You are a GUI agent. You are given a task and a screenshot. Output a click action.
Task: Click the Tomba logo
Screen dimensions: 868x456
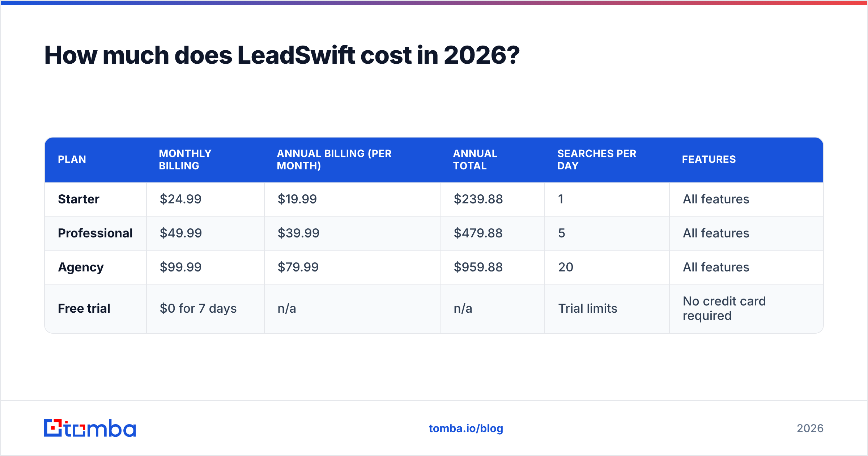click(90, 428)
